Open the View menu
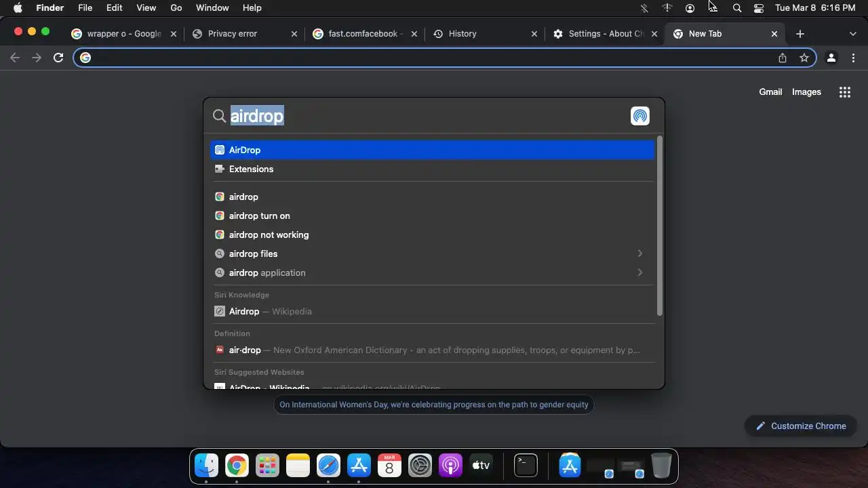 coord(146,8)
